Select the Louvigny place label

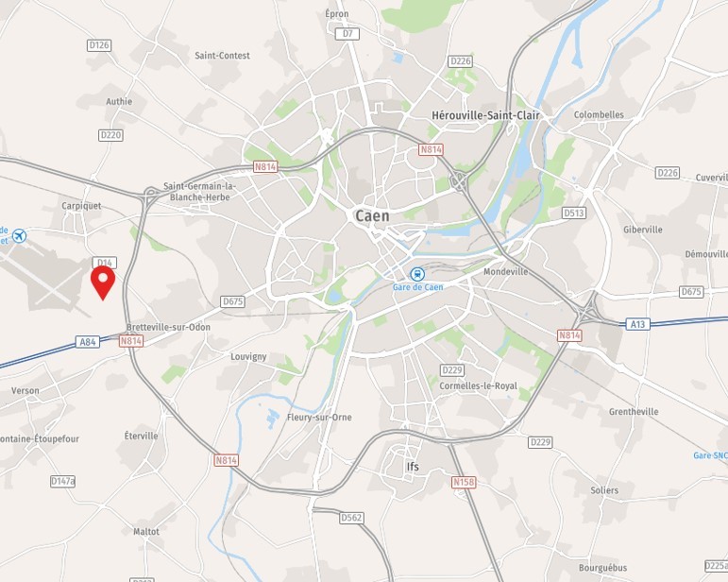coord(249,357)
